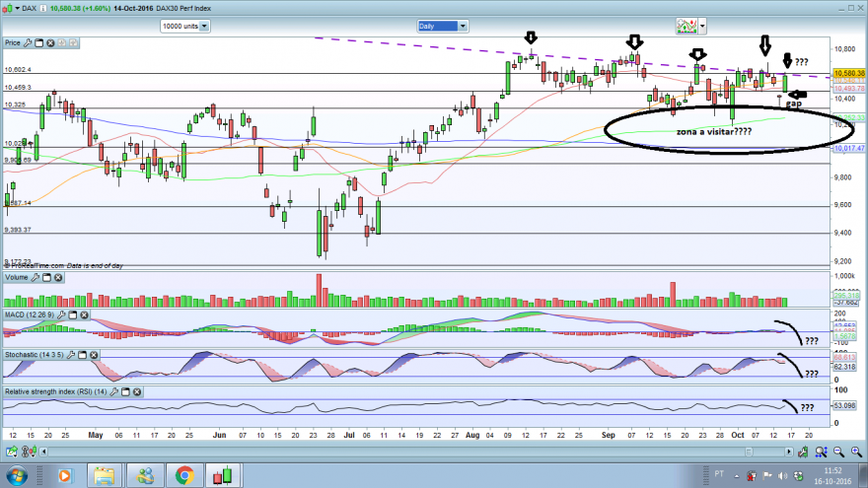Image resolution: width=868 pixels, height=488 pixels.
Task: Click the DAX instrument info icon
Action: 43,8
